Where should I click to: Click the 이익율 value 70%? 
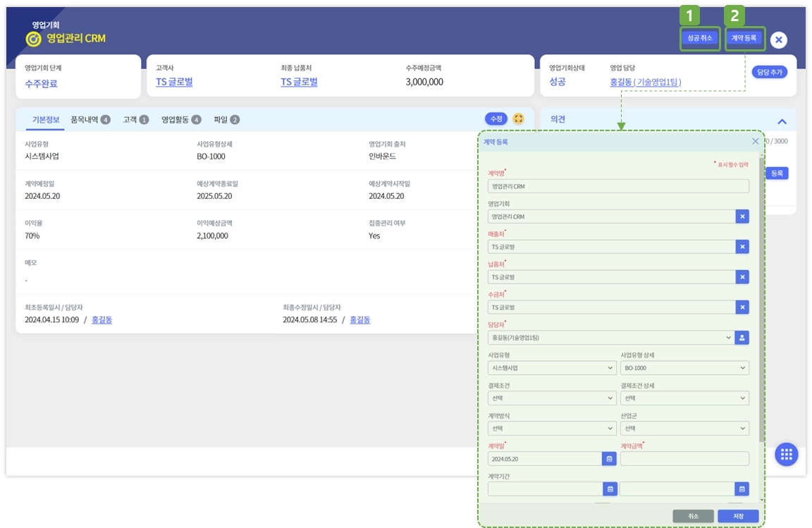(x=32, y=235)
